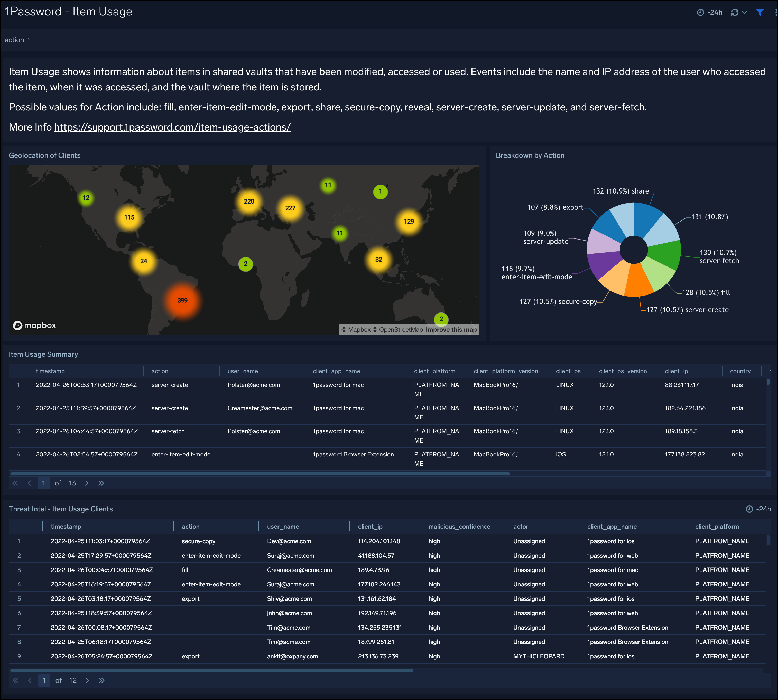Click the action filter input field

pyautogui.click(x=40, y=40)
